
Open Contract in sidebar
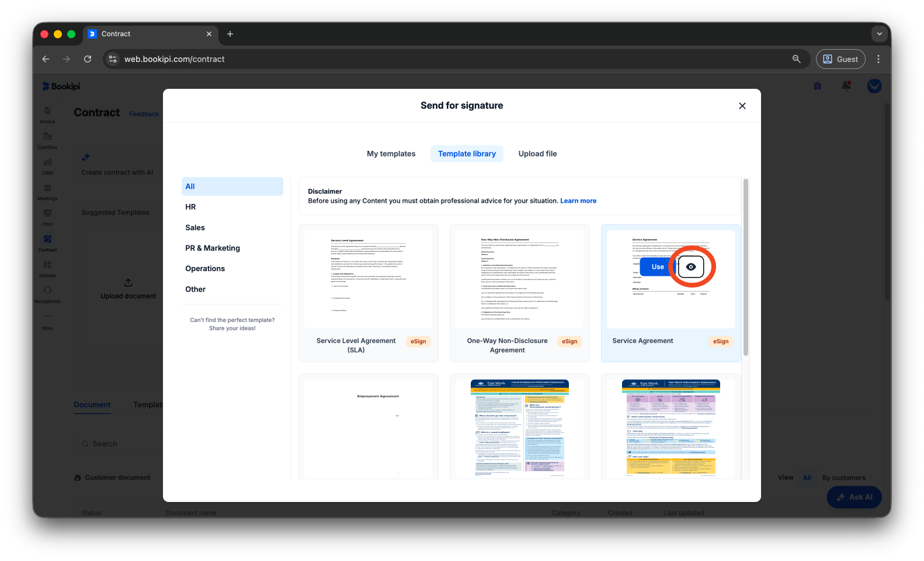pos(47,244)
